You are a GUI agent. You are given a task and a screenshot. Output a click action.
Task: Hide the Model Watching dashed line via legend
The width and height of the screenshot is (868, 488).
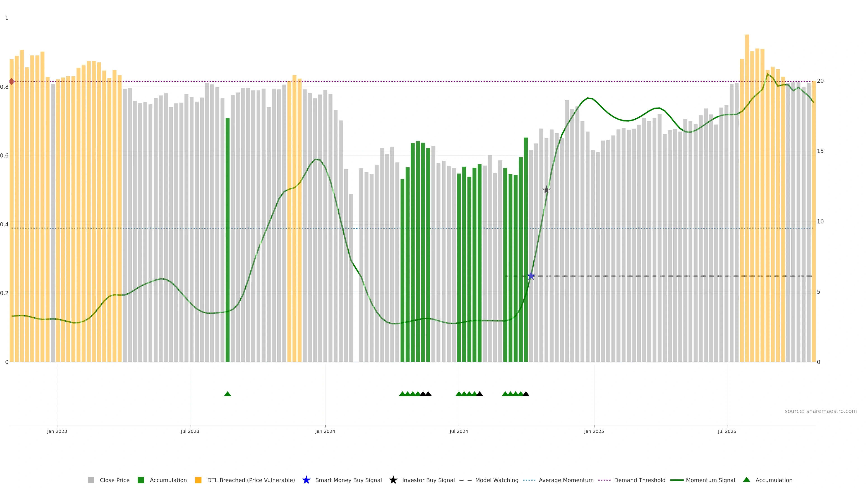click(496, 480)
